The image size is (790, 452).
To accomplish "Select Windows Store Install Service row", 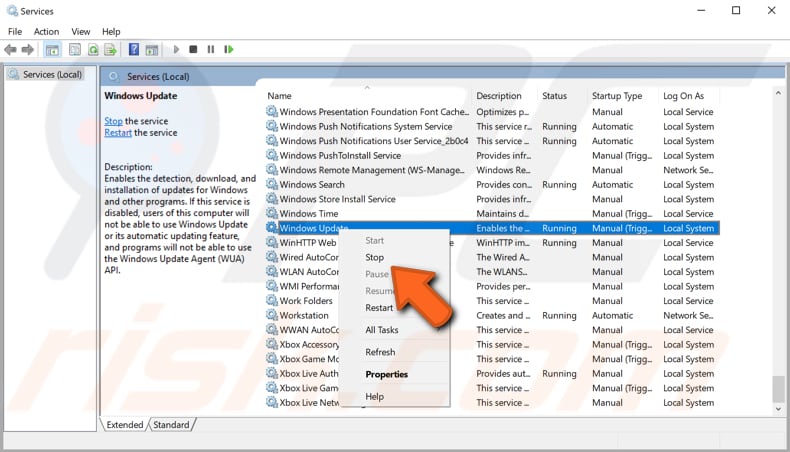I will (492, 199).
